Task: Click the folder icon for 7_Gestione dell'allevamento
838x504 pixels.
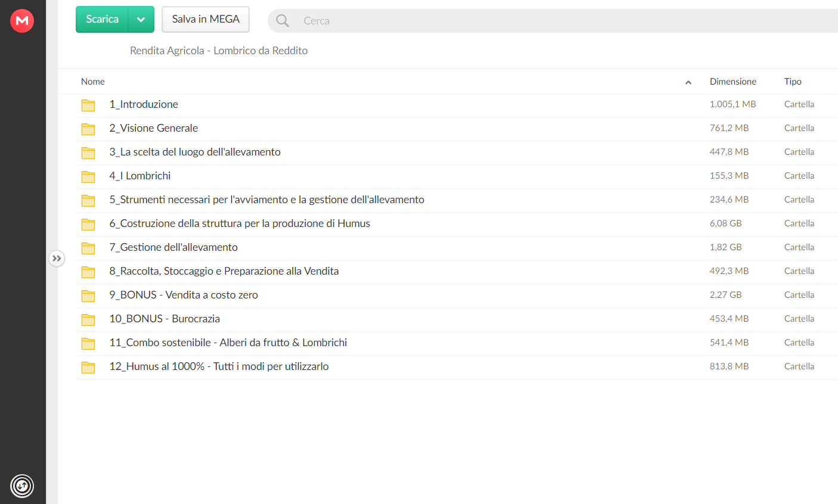Action: tap(88, 248)
